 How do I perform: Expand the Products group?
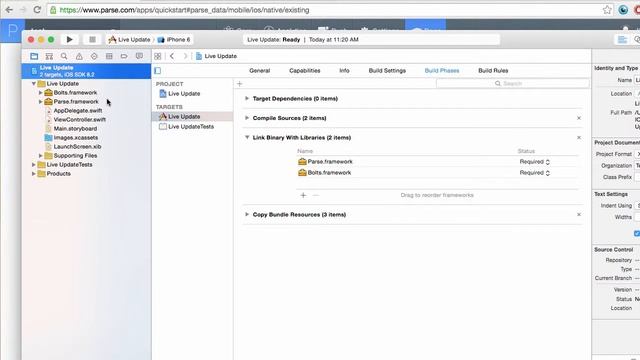[x=33, y=173]
